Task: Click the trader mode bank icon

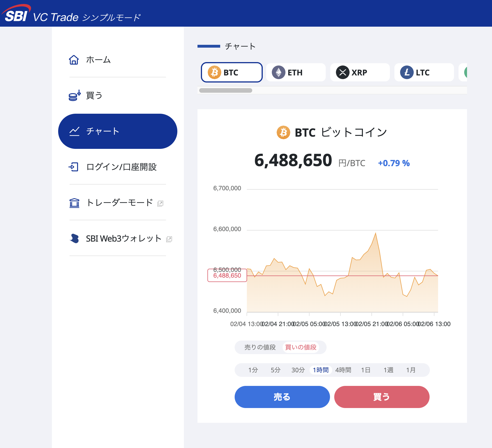Action: (x=74, y=203)
